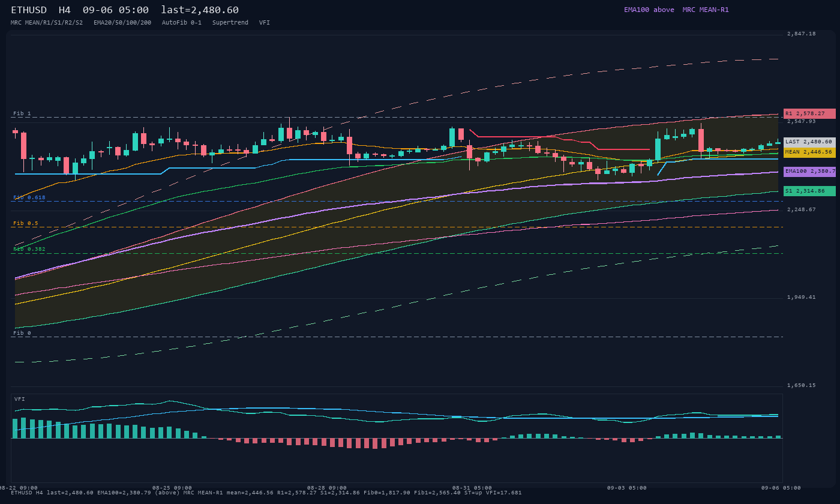840x504 pixels.
Task: Click the 2,248.67 price axis label
Action: 802,209
